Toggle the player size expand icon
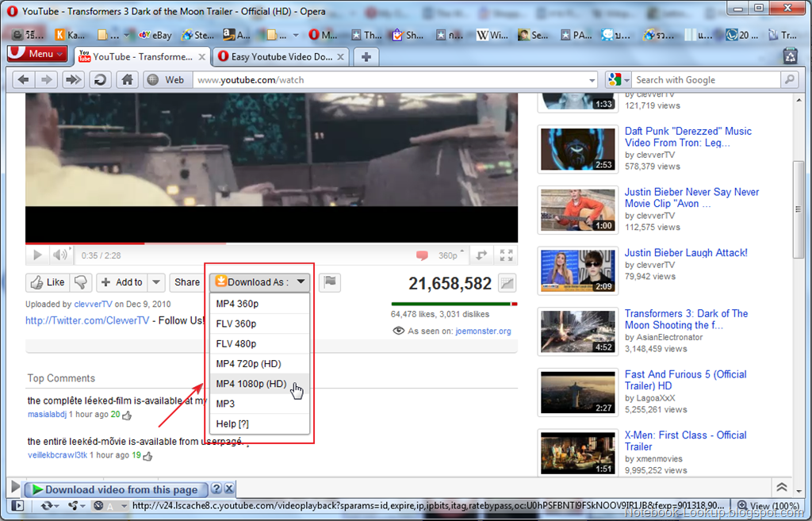Screen dimensions: 812x521 click(481, 255)
